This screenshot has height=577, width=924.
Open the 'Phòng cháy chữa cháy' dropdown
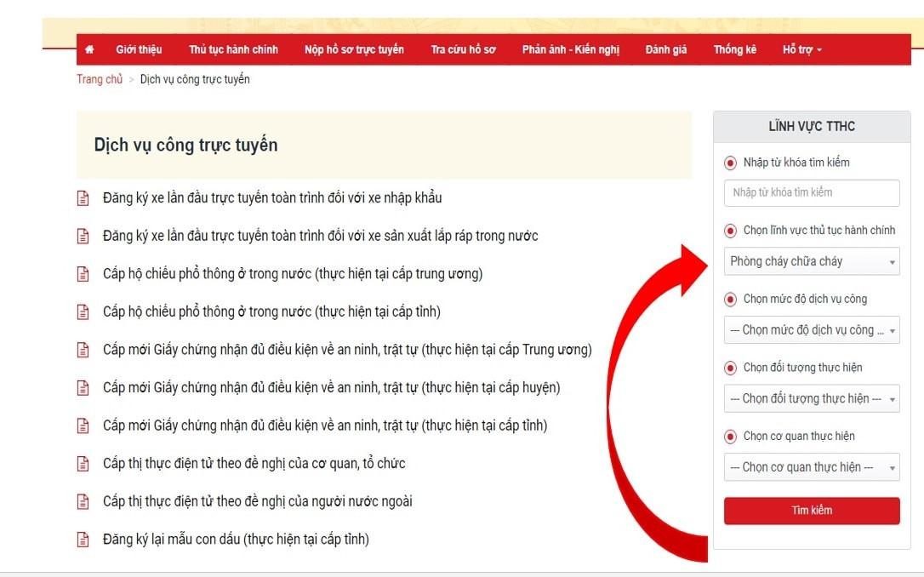click(812, 262)
